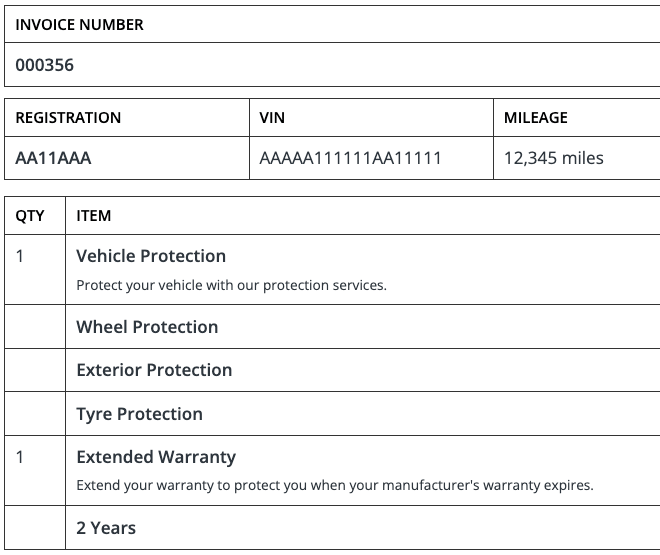Click the 'Extend your warranty' description text
Screen dimensions: 660x555
point(335,486)
